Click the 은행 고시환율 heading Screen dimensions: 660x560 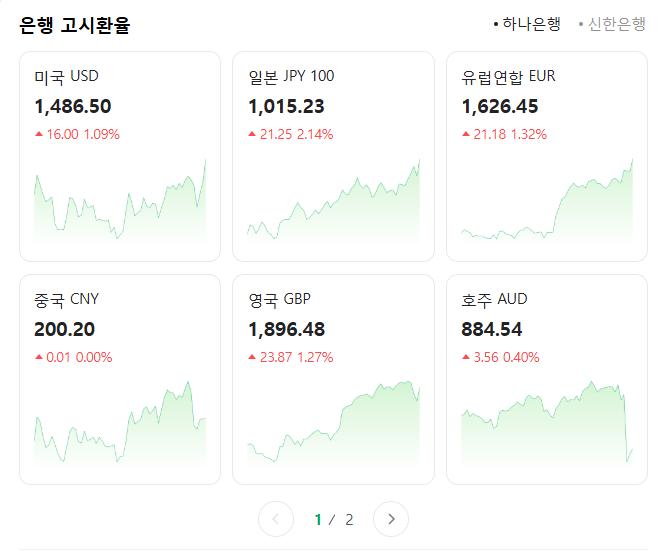[75, 25]
